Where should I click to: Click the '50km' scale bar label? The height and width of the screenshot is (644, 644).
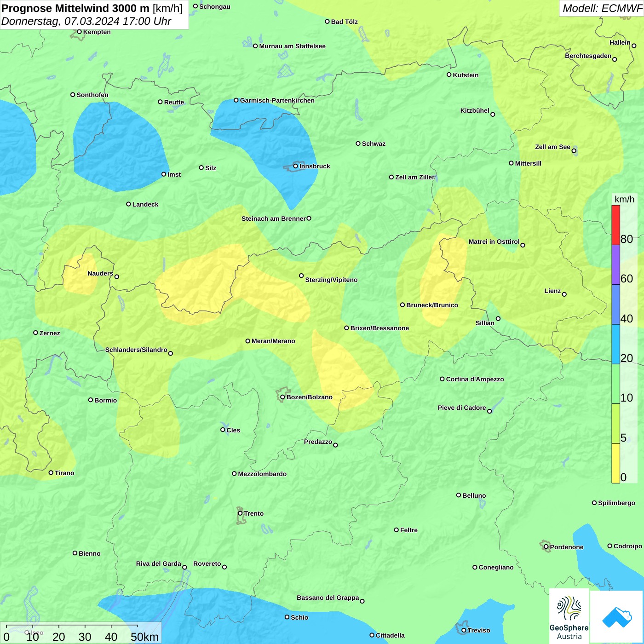point(144,637)
